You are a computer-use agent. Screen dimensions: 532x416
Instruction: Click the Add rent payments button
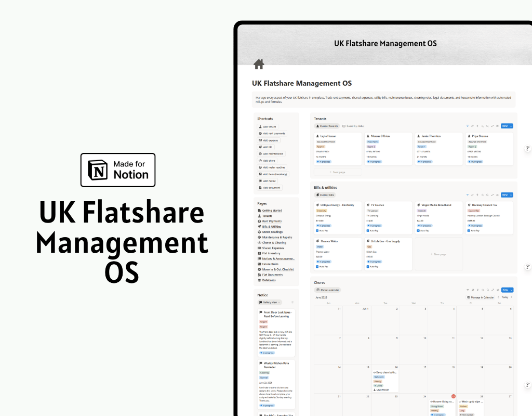click(x=272, y=134)
